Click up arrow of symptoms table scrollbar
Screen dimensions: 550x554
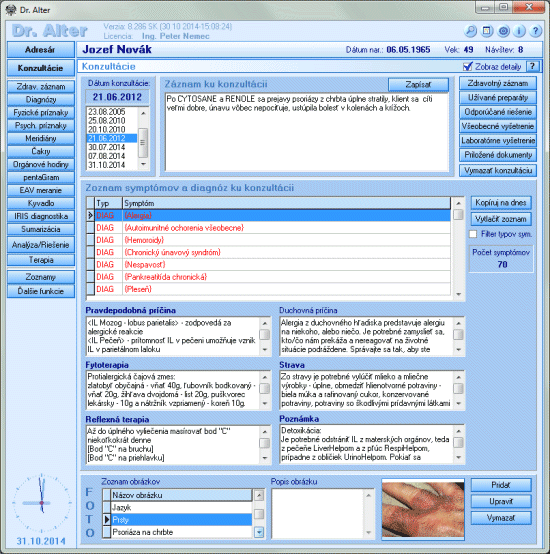459,203
